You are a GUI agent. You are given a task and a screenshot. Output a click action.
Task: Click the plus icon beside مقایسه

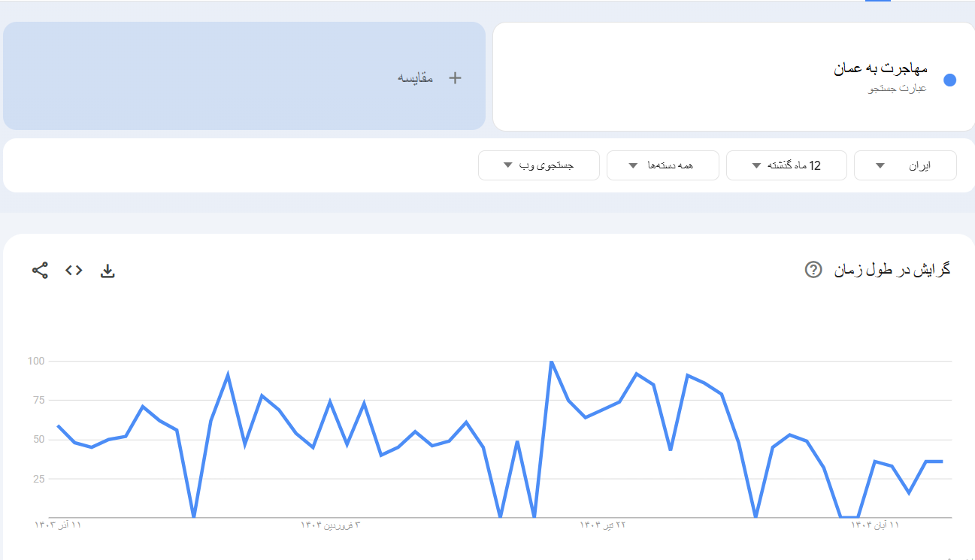455,78
